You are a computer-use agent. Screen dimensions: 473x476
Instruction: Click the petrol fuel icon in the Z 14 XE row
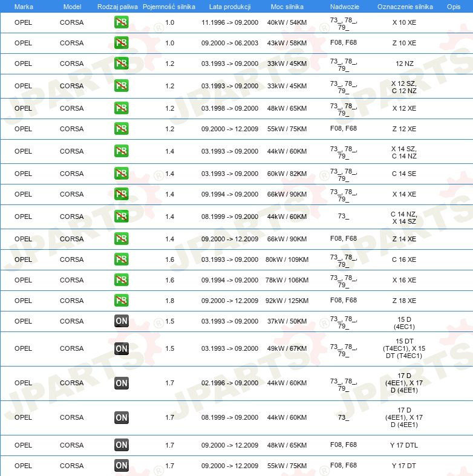(x=121, y=239)
